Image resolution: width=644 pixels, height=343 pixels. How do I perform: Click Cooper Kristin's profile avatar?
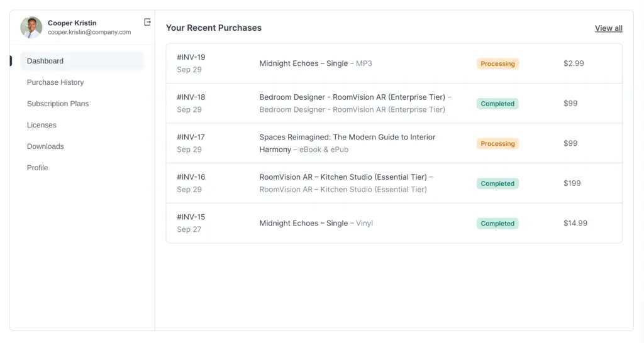pyautogui.click(x=31, y=27)
